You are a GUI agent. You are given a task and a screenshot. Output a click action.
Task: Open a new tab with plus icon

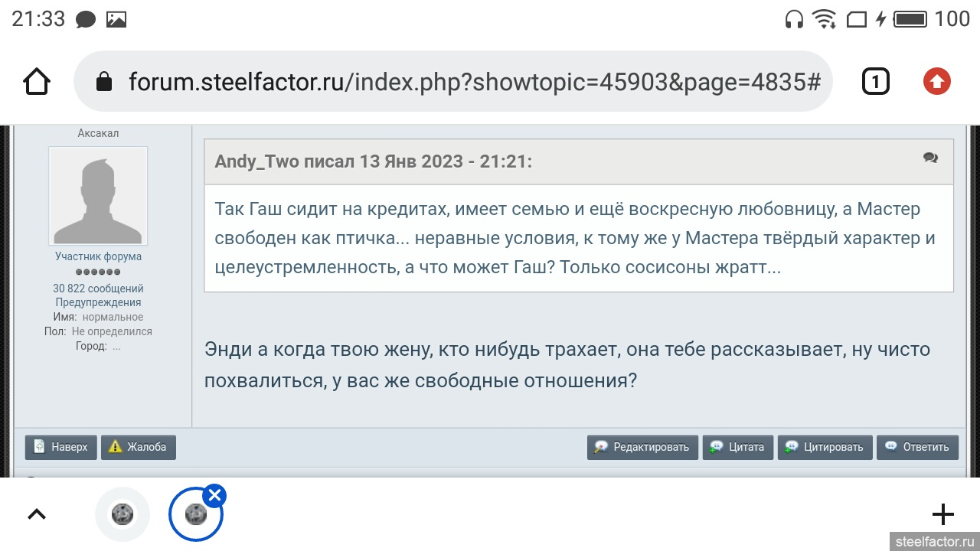942,514
